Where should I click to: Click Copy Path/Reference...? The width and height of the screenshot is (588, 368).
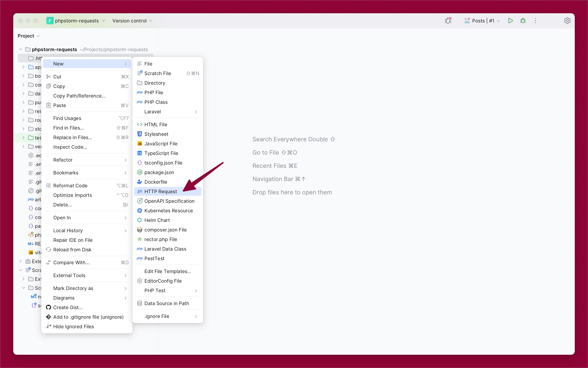pyautogui.click(x=87, y=96)
